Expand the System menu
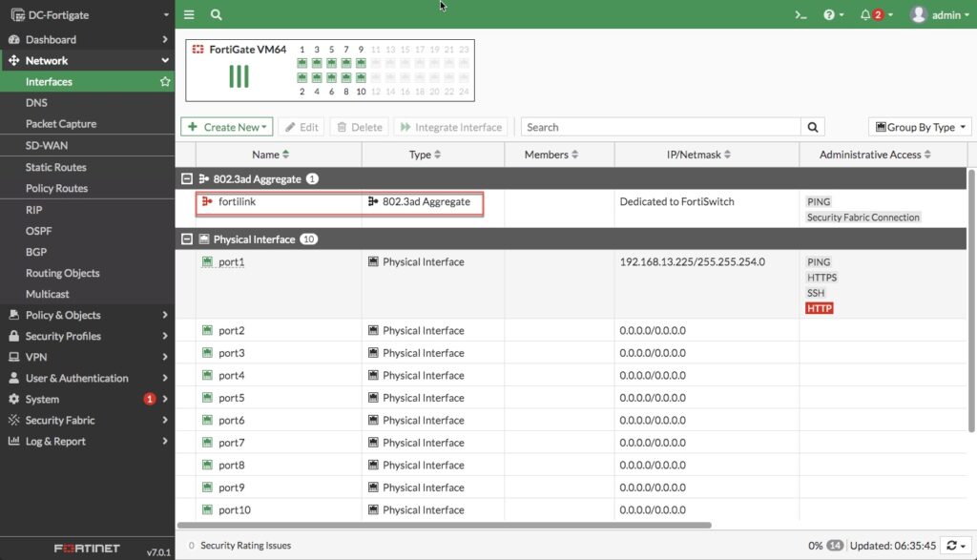Screen dimensions: 977x560 pos(87,400)
